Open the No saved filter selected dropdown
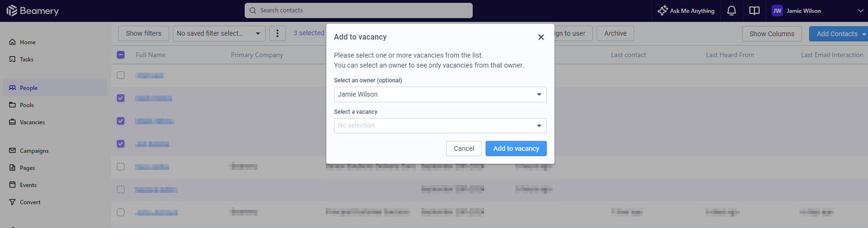 pos(219,33)
